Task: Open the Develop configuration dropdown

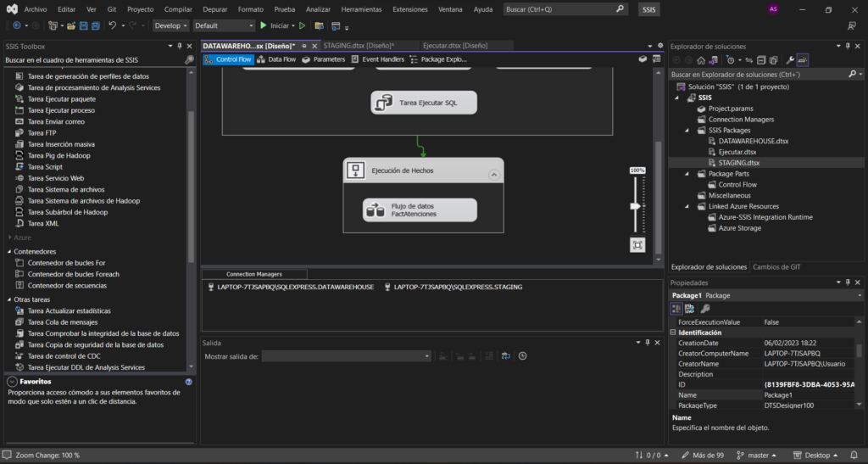Action: (x=170, y=25)
